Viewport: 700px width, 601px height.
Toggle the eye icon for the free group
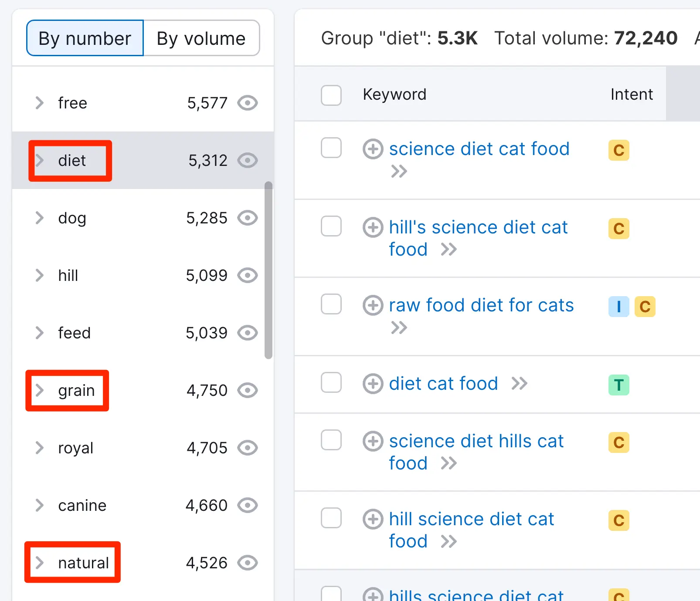click(248, 103)
